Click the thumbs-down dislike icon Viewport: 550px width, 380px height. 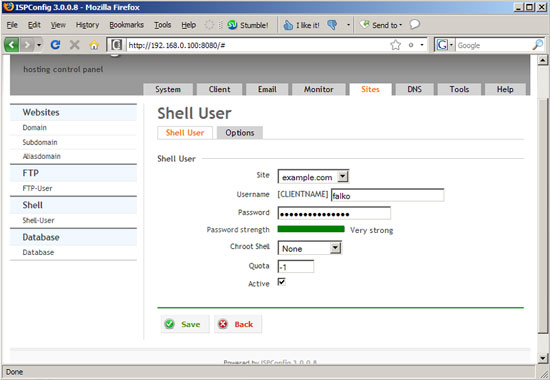point(332,25)
